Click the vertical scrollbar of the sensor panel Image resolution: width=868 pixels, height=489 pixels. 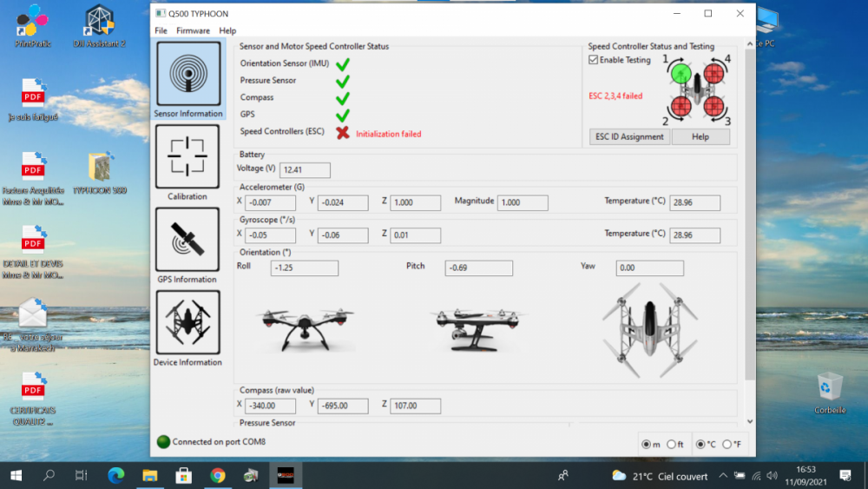[750, 215]
